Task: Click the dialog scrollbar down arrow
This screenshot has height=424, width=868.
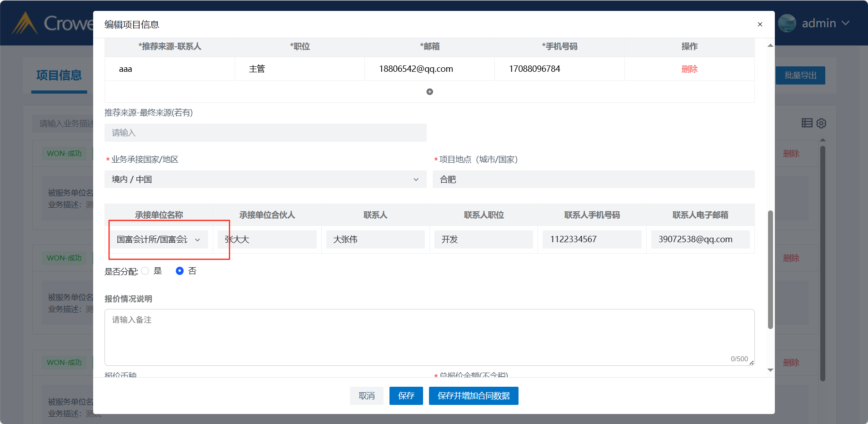Action: coord(770,370)
